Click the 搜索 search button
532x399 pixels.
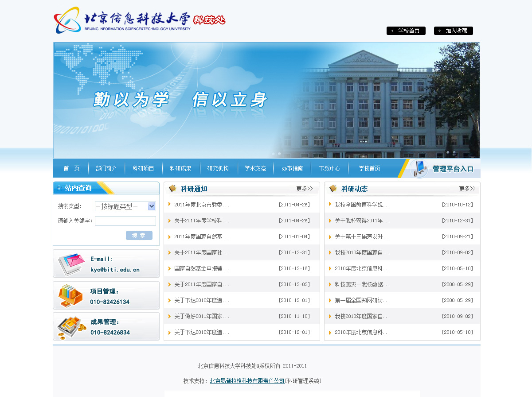click(139, 236)
